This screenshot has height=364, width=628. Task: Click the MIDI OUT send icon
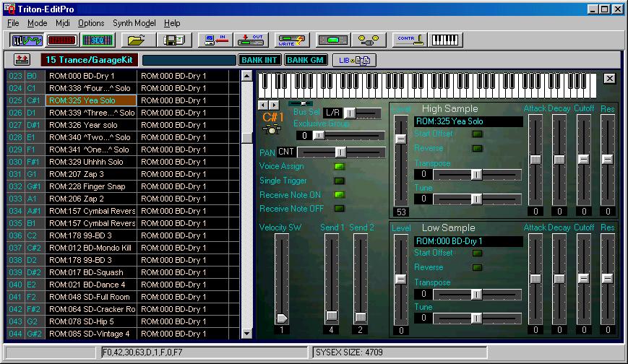[x=252, y=40]
